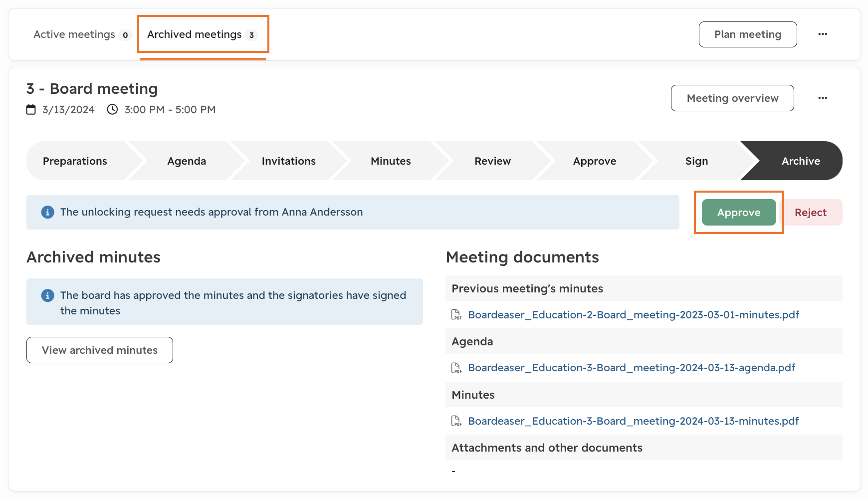The width and height of the screenshot is (868, 499).
Task: Click PDF icon beside the agenda file
Action: (456, 368)
